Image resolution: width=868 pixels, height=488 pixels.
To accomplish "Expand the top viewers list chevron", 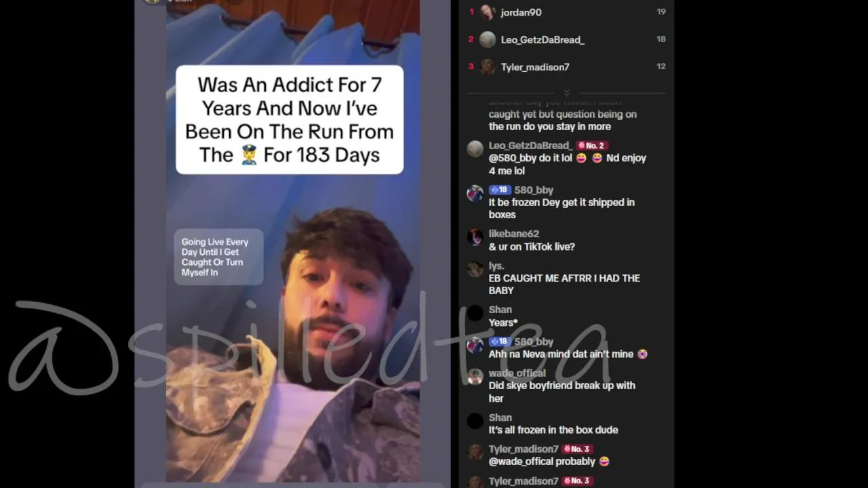I will [566, 93].
